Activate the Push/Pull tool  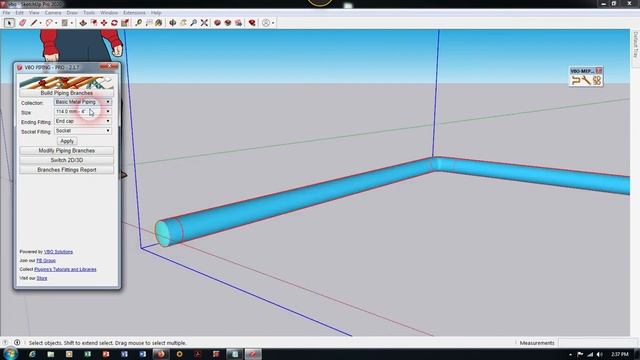(83, 23)
